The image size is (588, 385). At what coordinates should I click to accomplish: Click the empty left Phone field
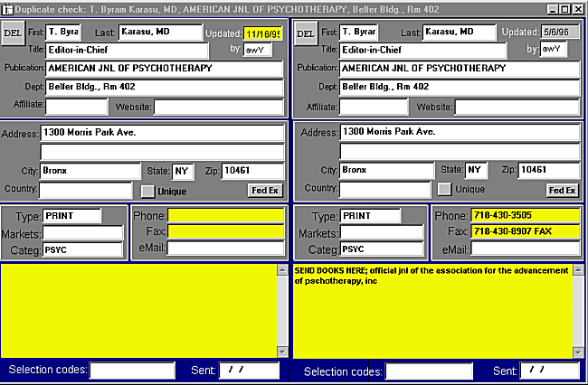pyautogui.click(x=225, y=216)
